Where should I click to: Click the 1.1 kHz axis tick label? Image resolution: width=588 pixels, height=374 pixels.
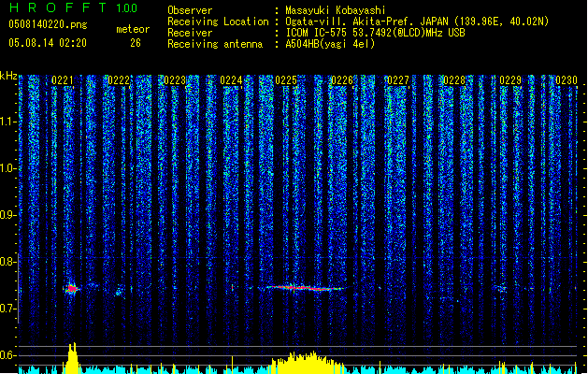(x=8, y=122)
